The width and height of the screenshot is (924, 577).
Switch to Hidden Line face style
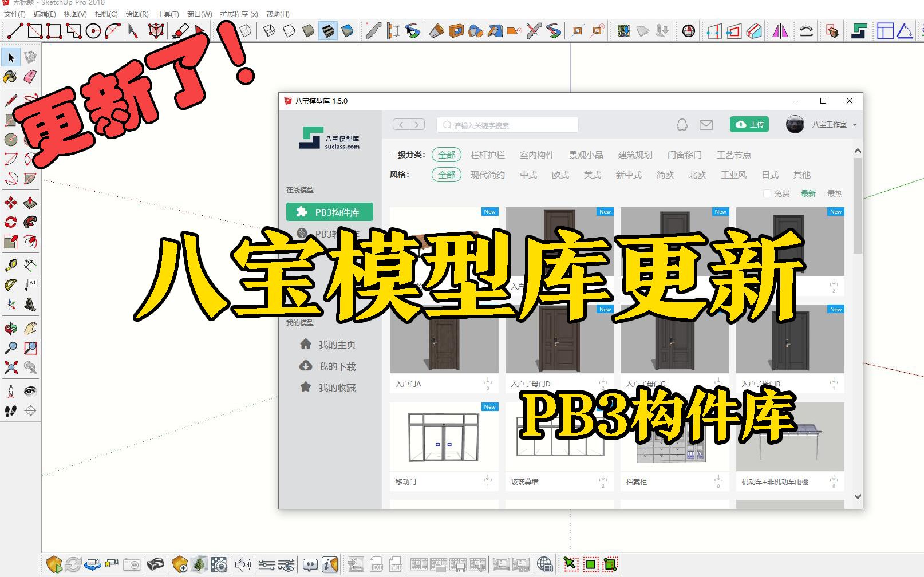coord(289,31)
